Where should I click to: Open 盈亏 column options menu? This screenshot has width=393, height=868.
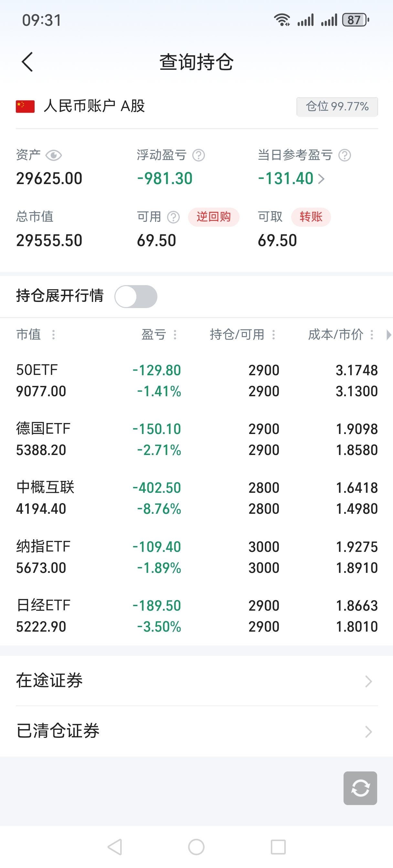tap(175, 335)
